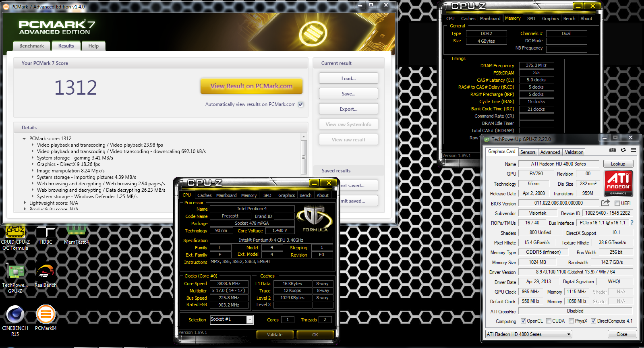Screen dimensions: 644x348
Task: Open GPU-Z hamburger menu icon
Action: pos(634,150)
